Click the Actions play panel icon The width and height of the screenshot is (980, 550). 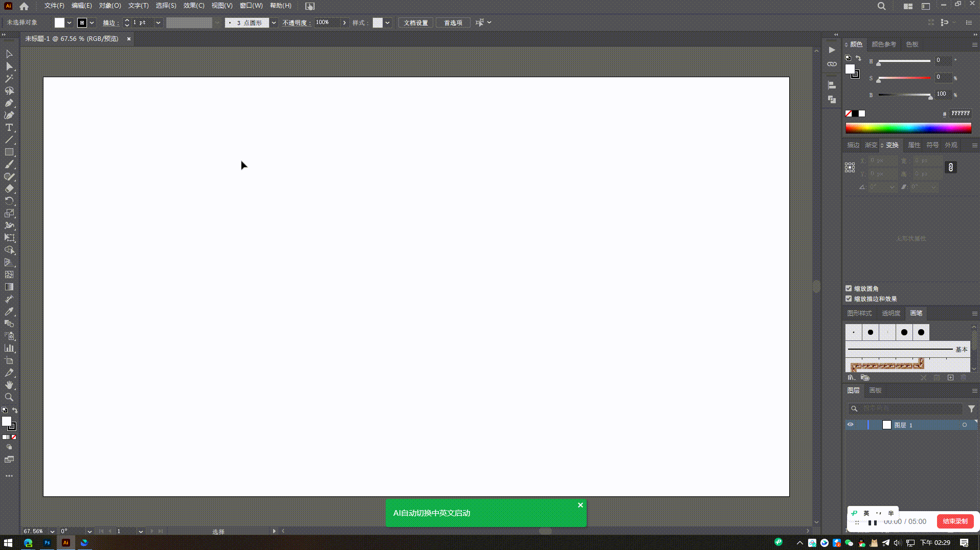[832, 50]
